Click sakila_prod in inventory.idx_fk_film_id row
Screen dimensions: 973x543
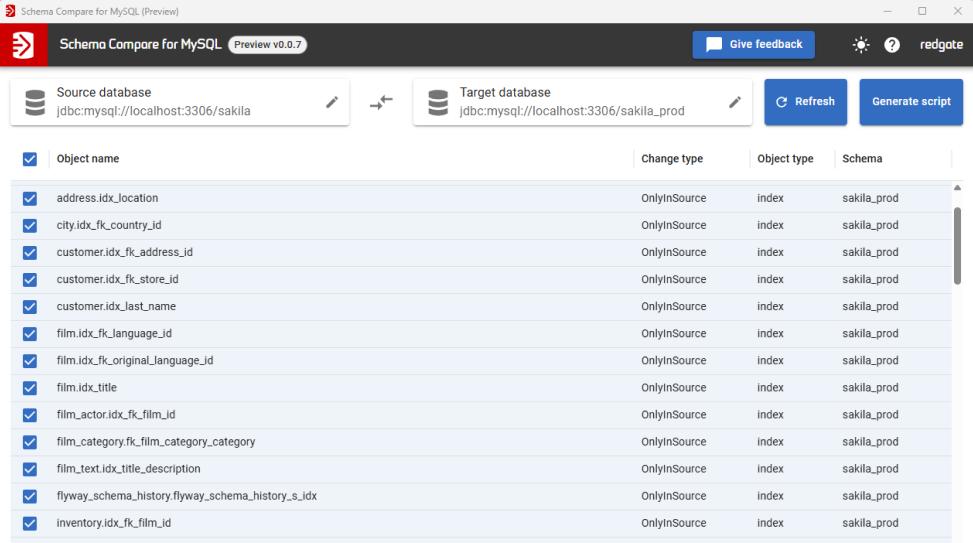870,523
